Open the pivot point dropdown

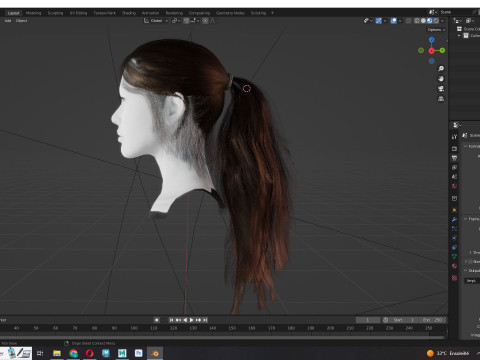(176, 21)
